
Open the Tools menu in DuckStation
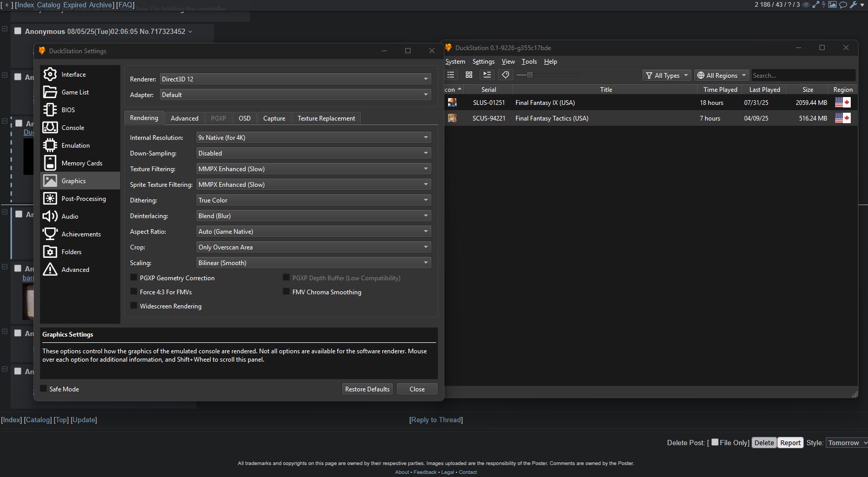[529, 62]
